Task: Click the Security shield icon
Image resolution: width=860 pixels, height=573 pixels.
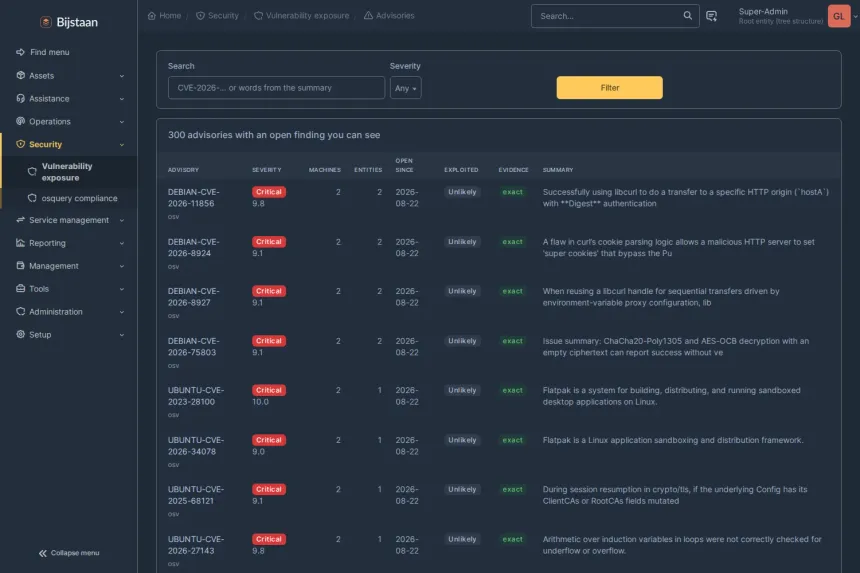Action: [x=20, y=144]
